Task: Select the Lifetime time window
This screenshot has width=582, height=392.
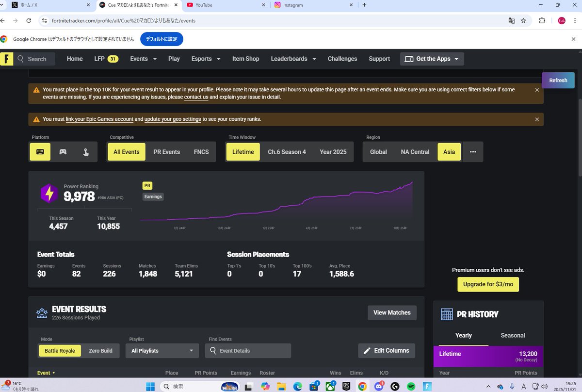Action: point(243,152)
